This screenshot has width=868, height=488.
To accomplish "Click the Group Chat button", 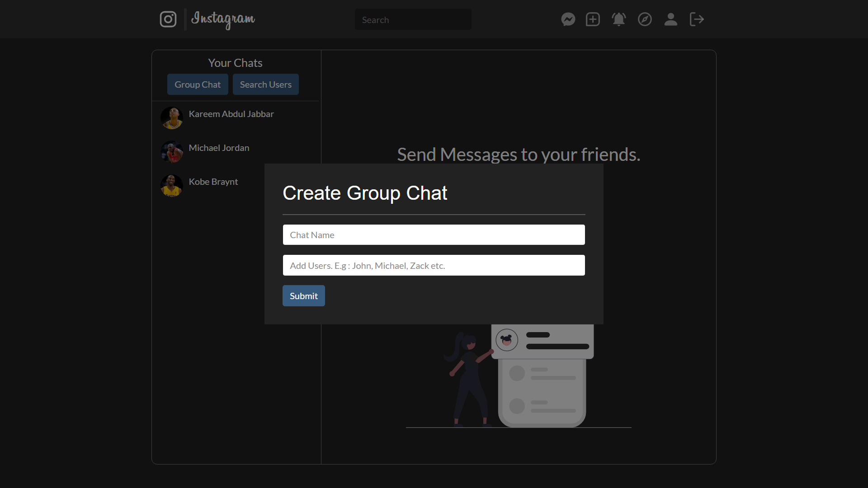I will click(198, 84).
